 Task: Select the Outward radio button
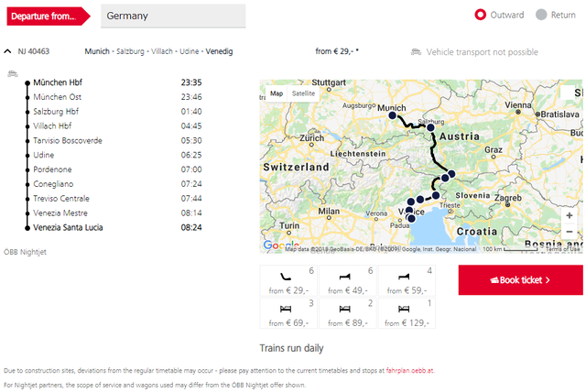pos(480,15)
